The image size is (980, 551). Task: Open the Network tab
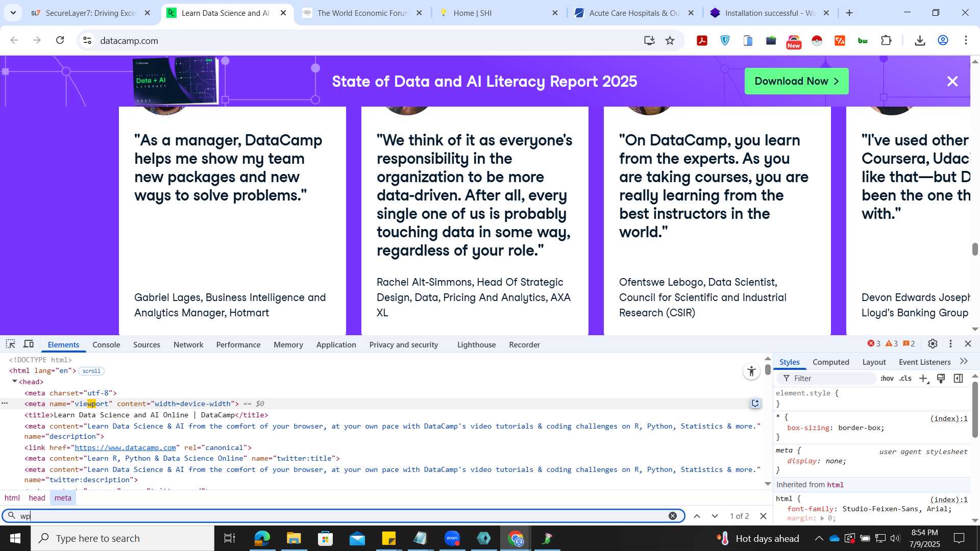tap(188, 345)
